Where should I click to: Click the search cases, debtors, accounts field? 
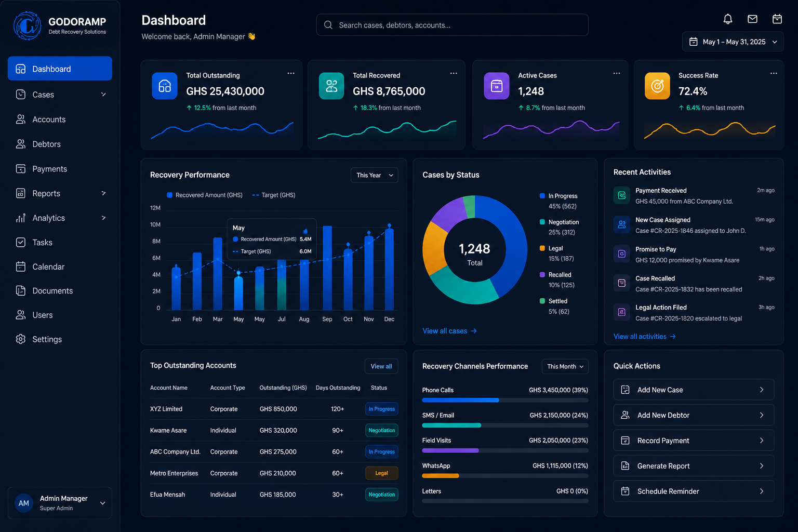(452, 25)
